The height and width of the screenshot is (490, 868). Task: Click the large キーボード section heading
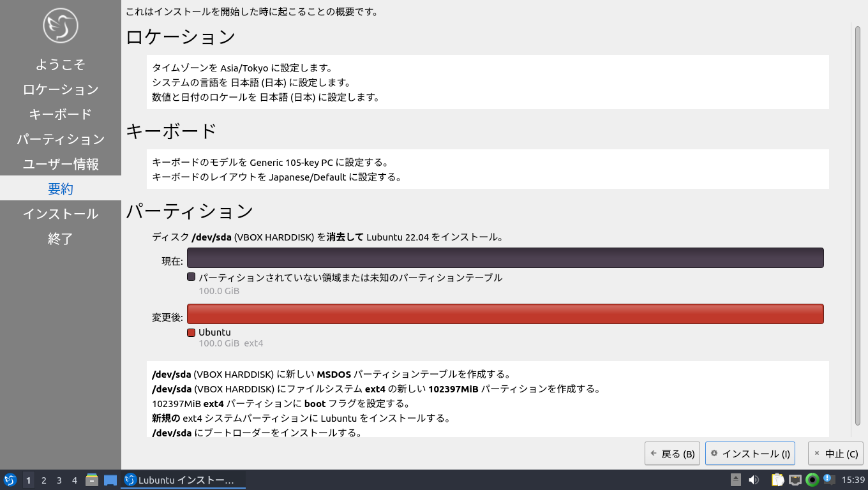(172, 131)
